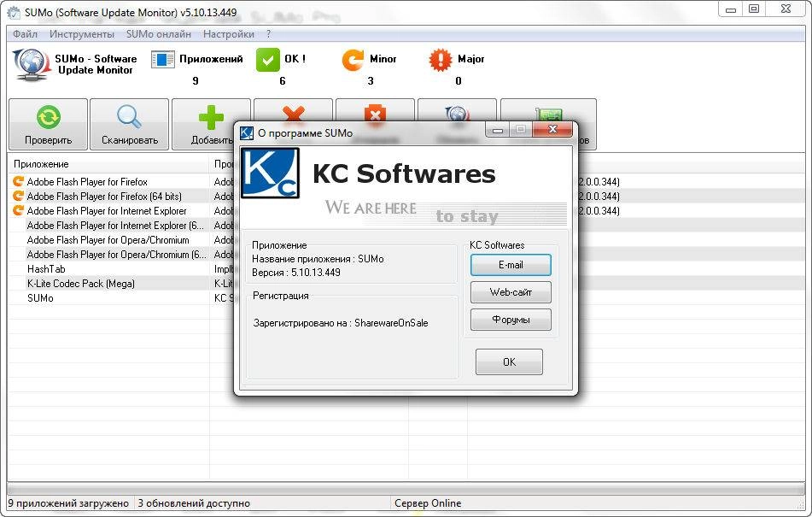
Task: Open the Настройки menu
Action: tap(228, 34)
